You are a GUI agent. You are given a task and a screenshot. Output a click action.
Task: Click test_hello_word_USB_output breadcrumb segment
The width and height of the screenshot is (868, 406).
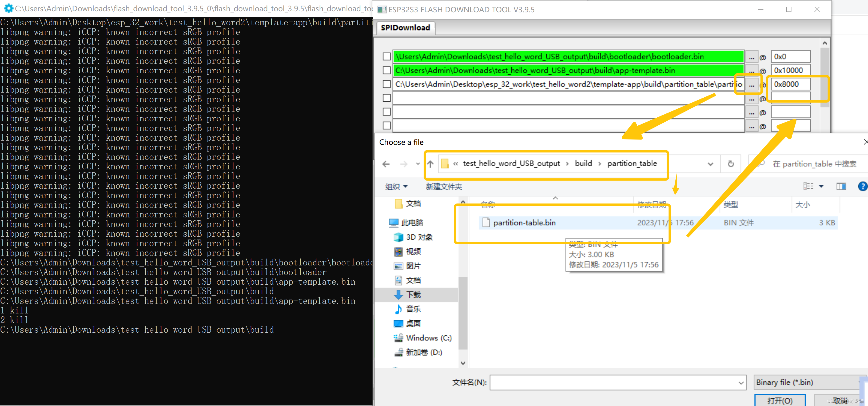511,164
